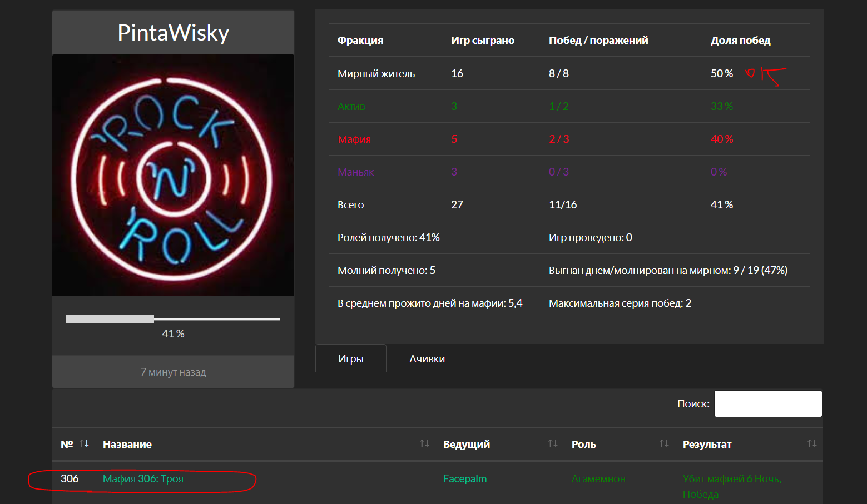Open the Ачивки tab
The image size is (867, 504).
point(427,359)
